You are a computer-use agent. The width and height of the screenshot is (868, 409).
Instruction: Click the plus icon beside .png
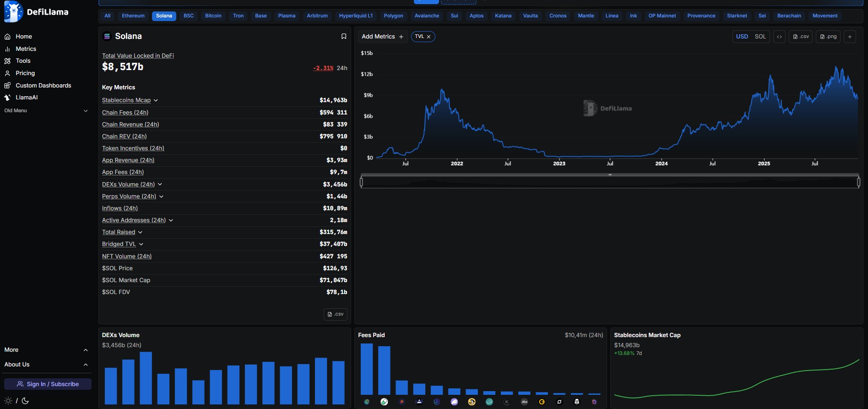pyautogui.click(x=850, y=37)
